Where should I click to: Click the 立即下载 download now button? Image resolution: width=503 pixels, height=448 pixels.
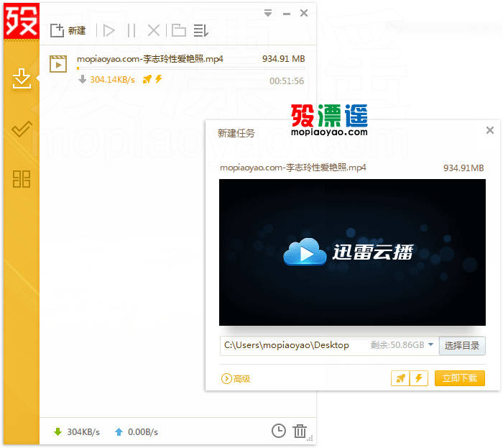460,378
